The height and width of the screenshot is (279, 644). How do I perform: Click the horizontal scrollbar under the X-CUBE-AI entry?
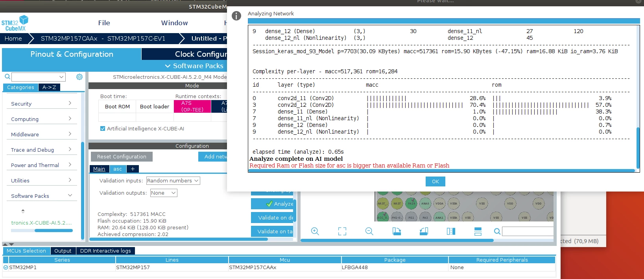pyautogui.click(x=54, y=231)
